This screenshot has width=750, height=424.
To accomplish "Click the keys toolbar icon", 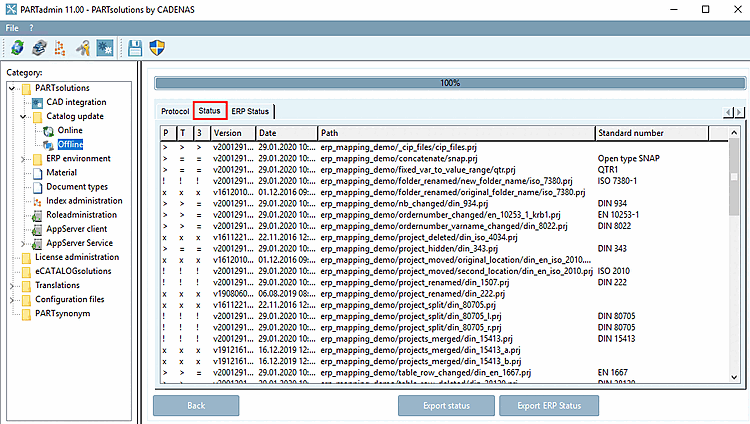I will pos(83,47).
